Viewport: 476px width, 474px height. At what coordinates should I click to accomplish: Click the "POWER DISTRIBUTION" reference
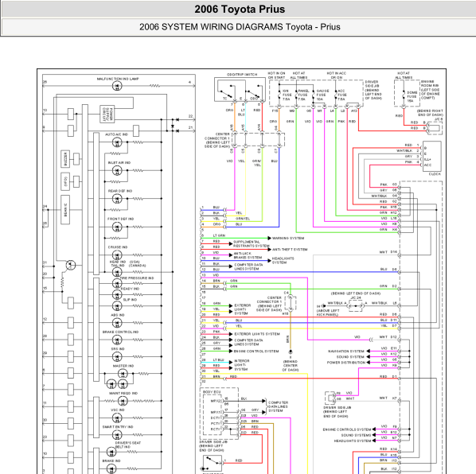(x=346, y=363)
